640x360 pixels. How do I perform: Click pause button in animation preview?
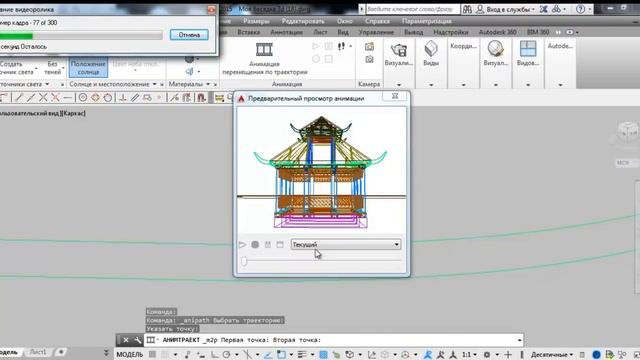point(268,244)
